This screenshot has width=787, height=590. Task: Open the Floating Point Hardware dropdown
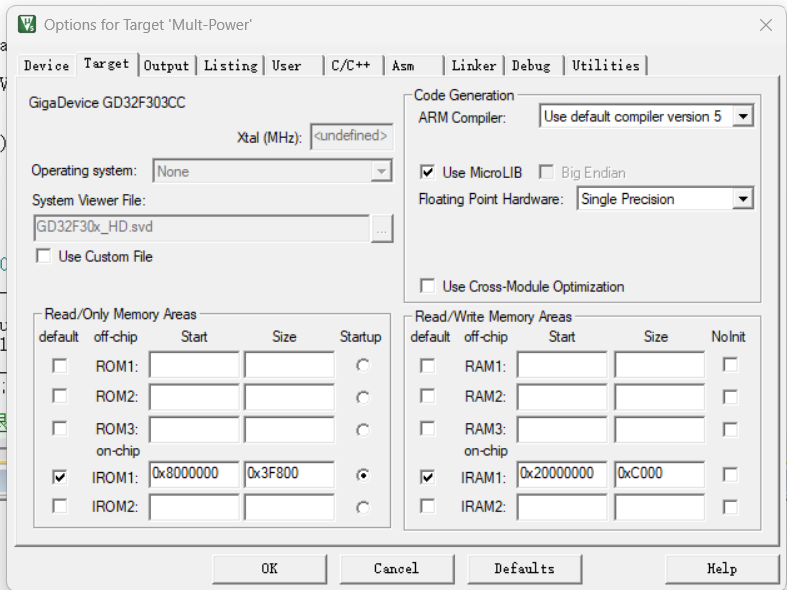tap(743, 199)
